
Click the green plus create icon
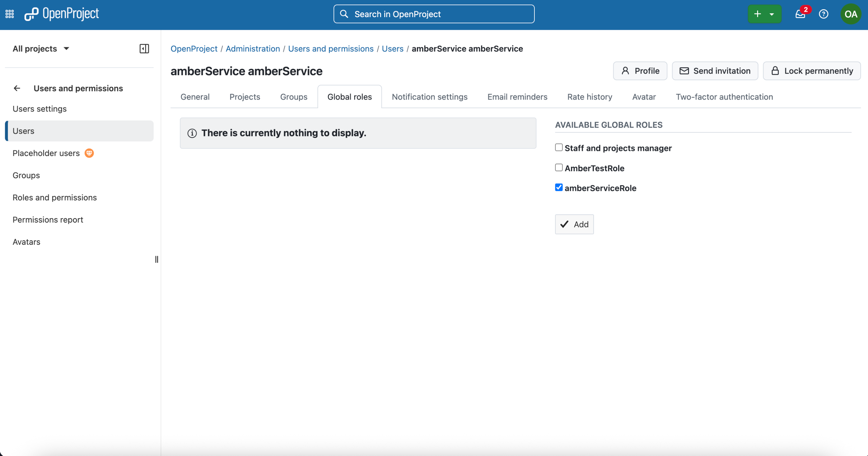coord(757,14)
